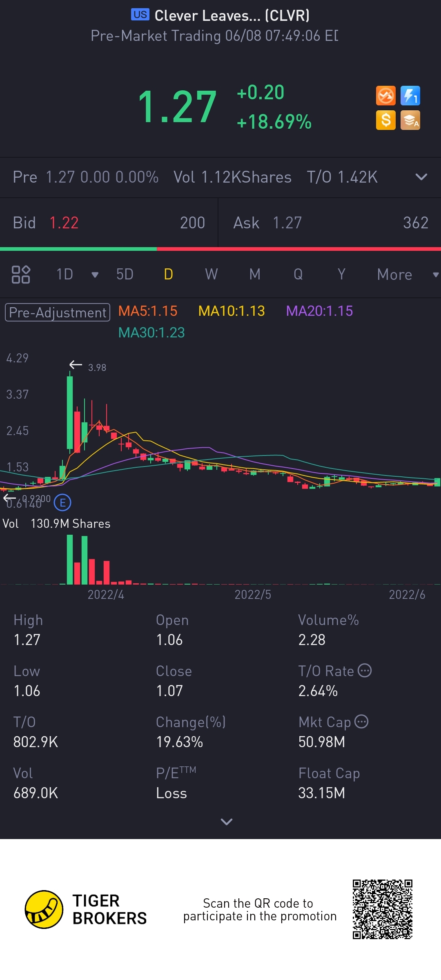The height and width of the screenshot is (980, 441).
Task: Tap the earnings E marker on chart
Action: [x=62, y=502]
